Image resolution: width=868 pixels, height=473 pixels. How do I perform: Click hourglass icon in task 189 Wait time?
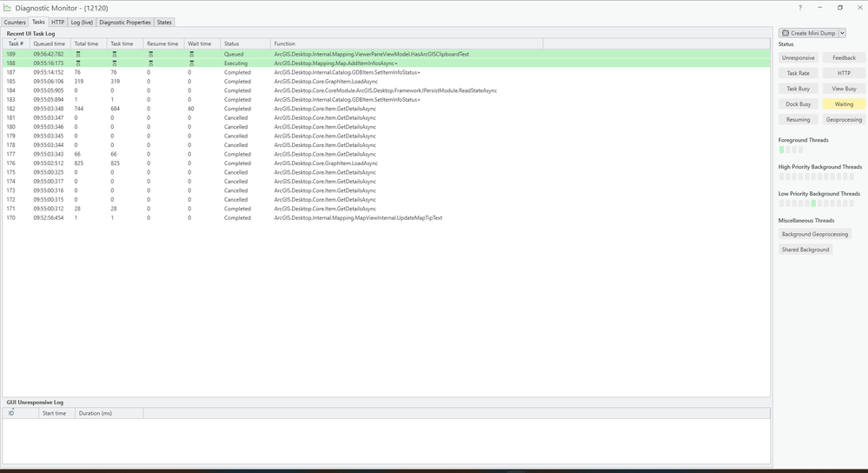pyautogui.click(x=191, y=54)
